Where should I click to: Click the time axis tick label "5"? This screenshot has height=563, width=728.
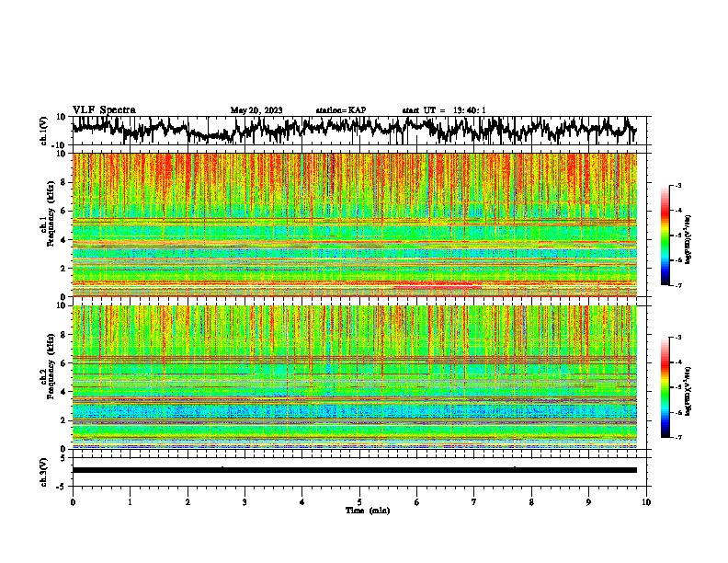pos(359,502)
